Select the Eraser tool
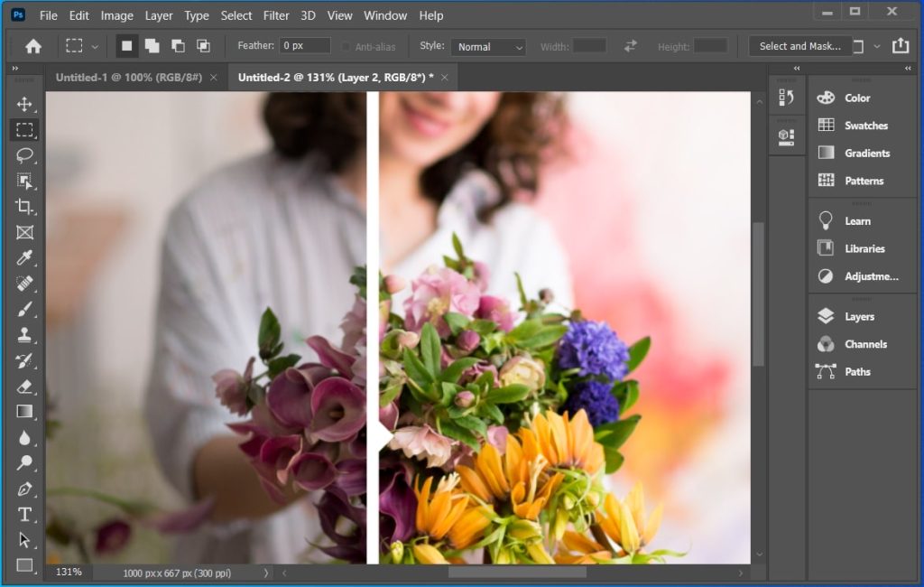This screenshot has width=924, height=587. point(24,387)
